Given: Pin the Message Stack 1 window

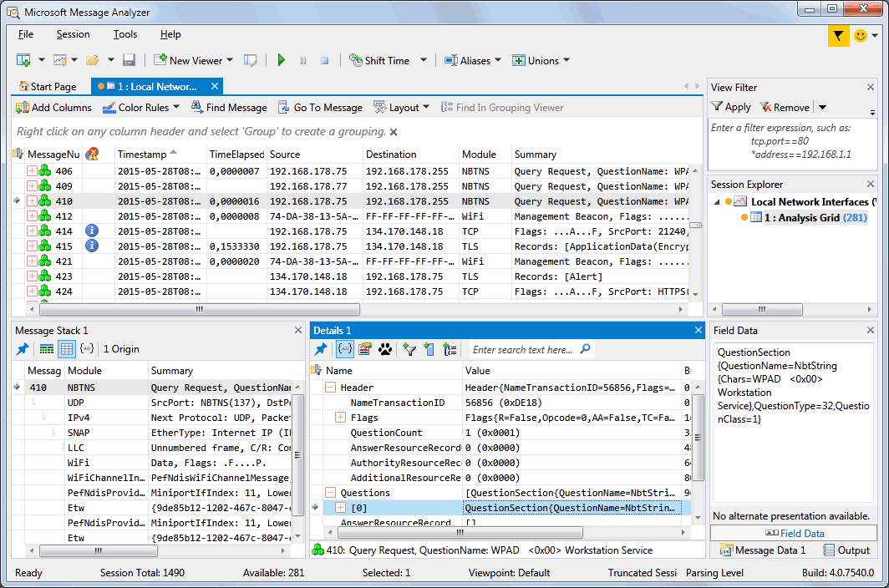Looking at the screenshot, I should pos(23,349).
